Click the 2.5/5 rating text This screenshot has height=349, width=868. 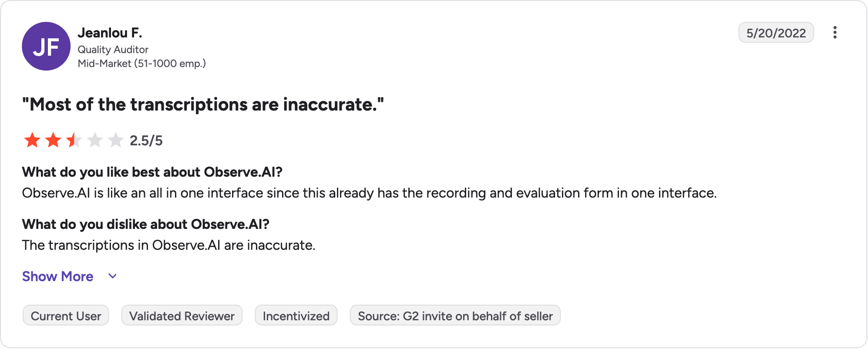coord(146,141)
